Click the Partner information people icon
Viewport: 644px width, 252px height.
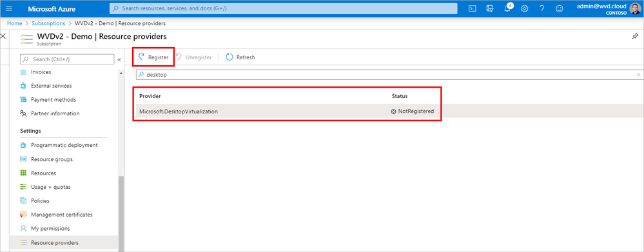(x=23, y=113)
